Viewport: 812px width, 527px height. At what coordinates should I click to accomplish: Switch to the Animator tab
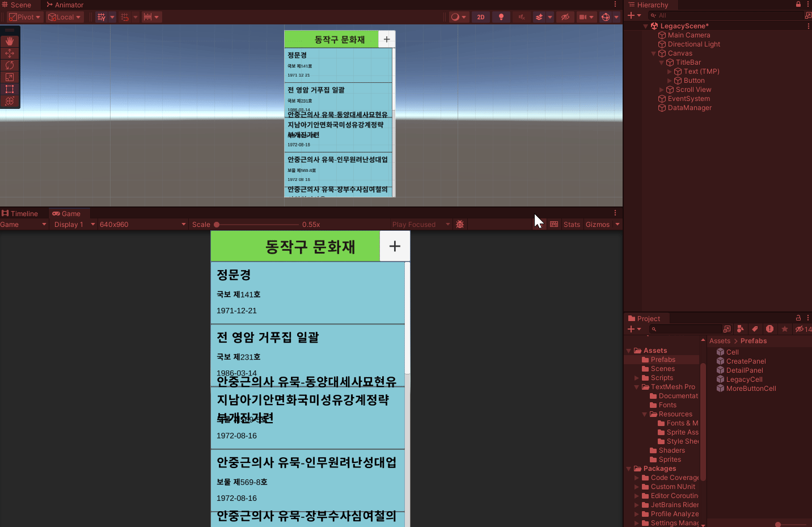pyautogui.click(x=65, y=5)
